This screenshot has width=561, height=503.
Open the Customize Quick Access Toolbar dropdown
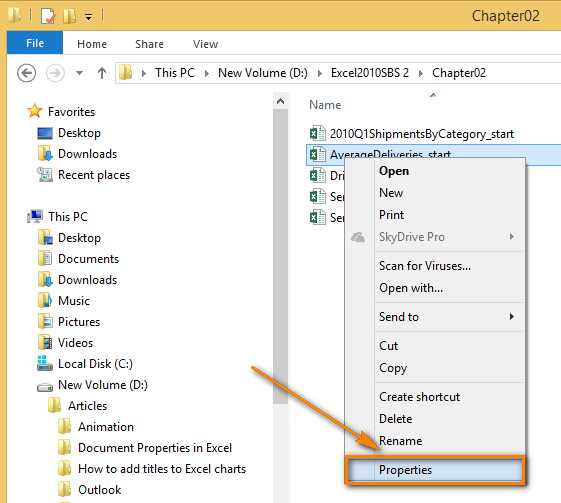88,16
